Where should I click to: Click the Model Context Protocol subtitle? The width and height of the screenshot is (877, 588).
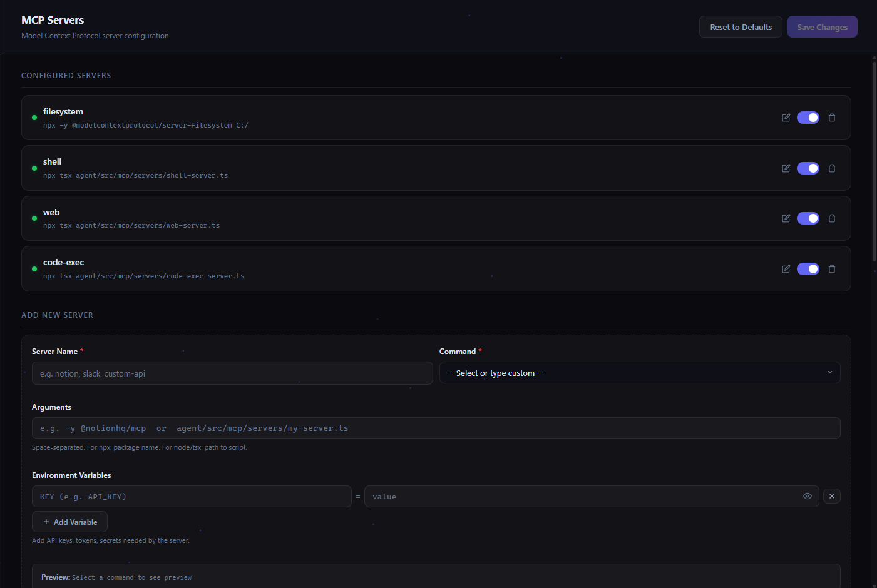[x=95, y=36]
